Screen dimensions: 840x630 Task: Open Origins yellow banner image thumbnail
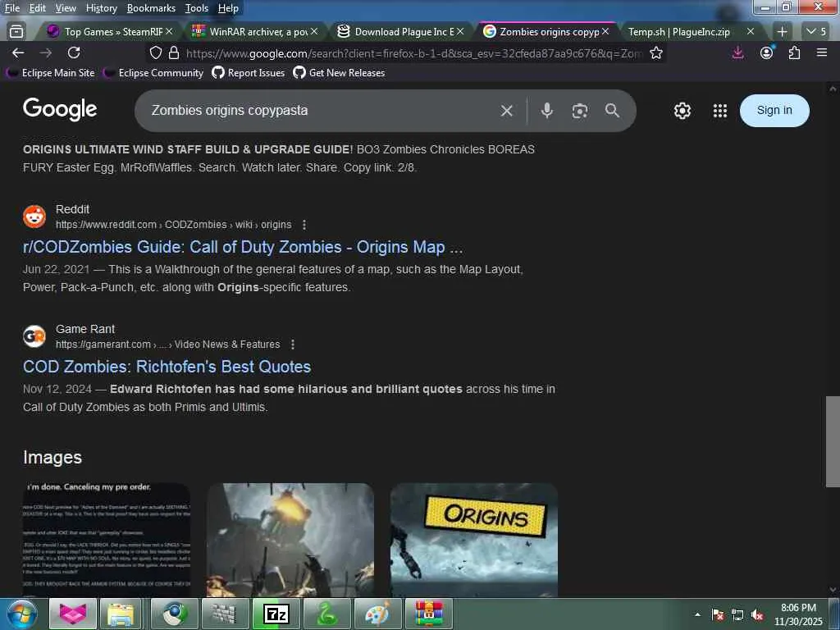[474, 540]
